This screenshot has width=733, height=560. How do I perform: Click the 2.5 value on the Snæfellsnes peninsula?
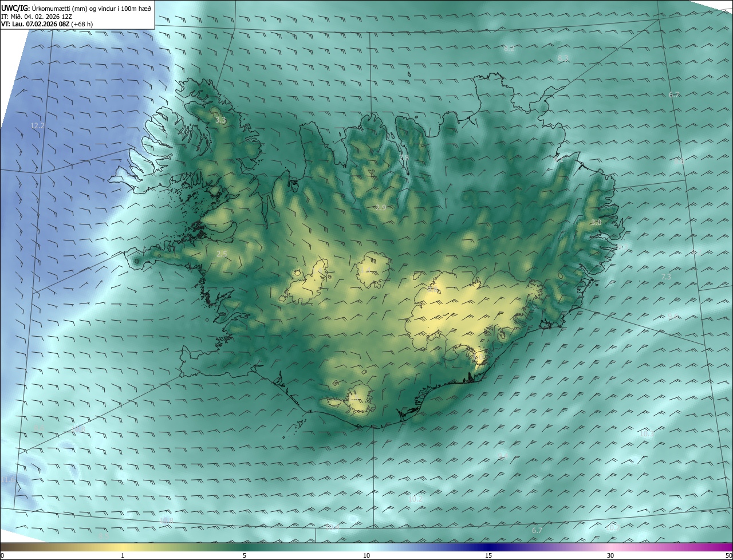pos(222,254)
